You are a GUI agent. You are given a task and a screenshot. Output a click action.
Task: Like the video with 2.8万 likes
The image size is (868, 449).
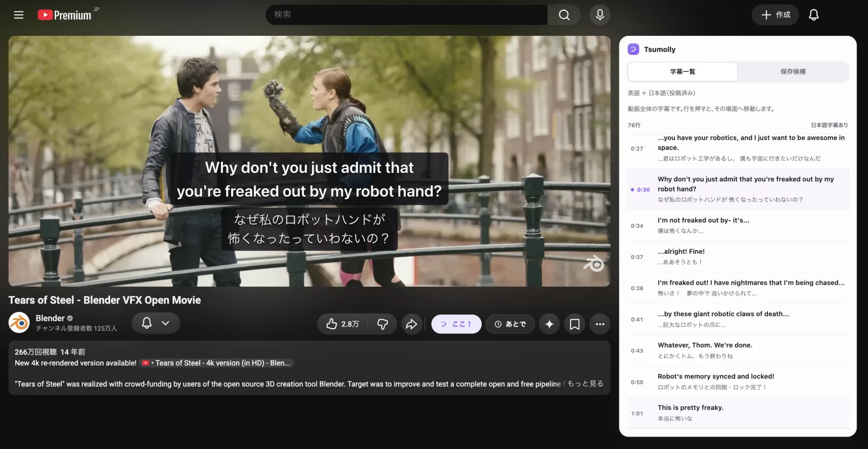tap(343, 324)
